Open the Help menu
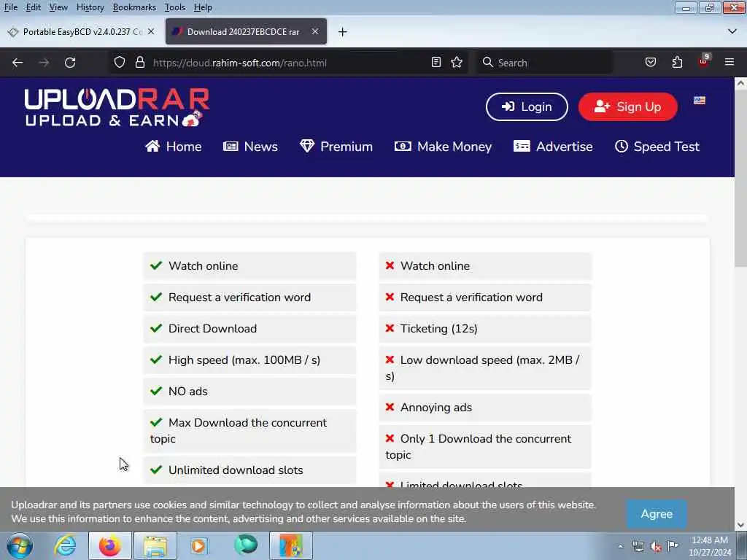Screen dimensions: 747x560 point(203,7)
